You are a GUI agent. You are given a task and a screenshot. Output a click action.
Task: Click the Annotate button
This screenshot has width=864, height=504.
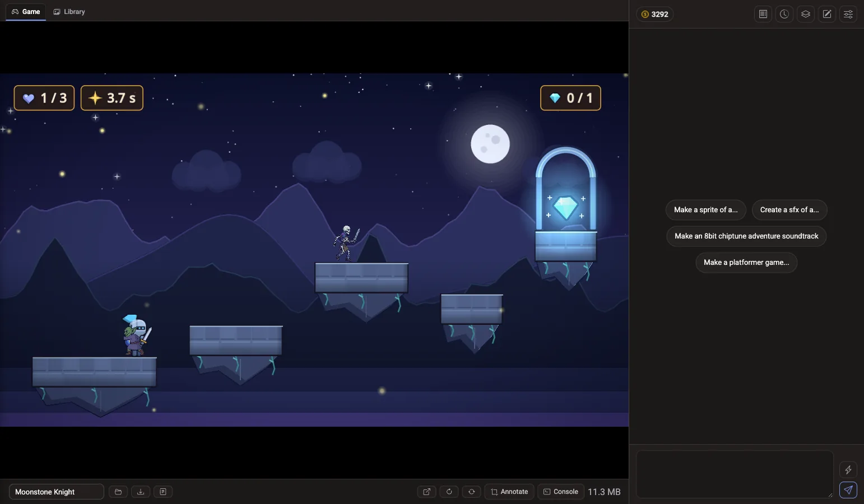coord(509,492)
